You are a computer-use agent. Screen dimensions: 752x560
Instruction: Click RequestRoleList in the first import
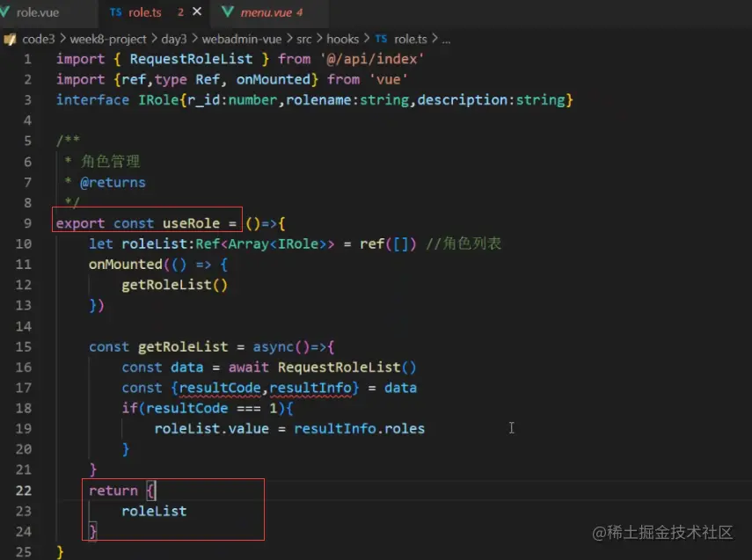[x=191, y=59]
